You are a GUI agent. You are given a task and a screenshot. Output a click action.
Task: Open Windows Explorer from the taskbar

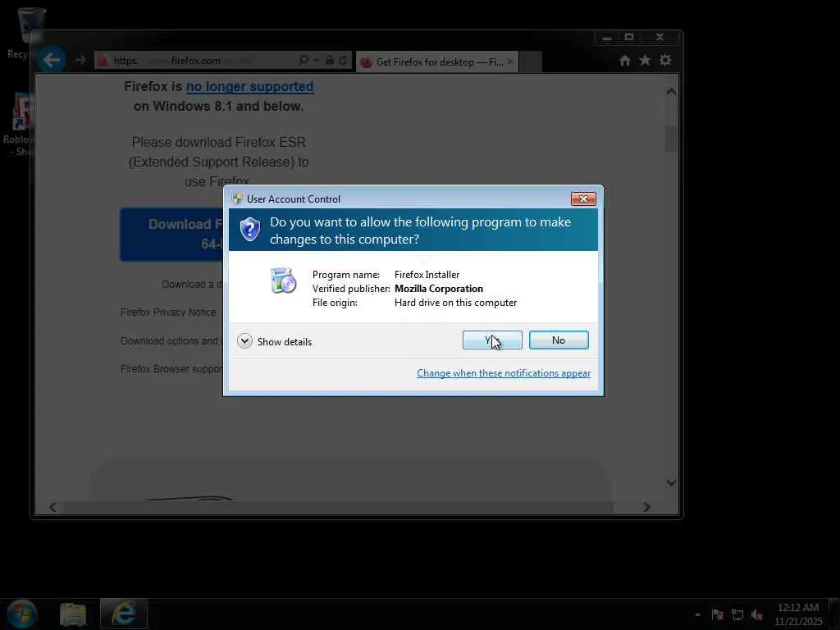[x=73, y=614]
